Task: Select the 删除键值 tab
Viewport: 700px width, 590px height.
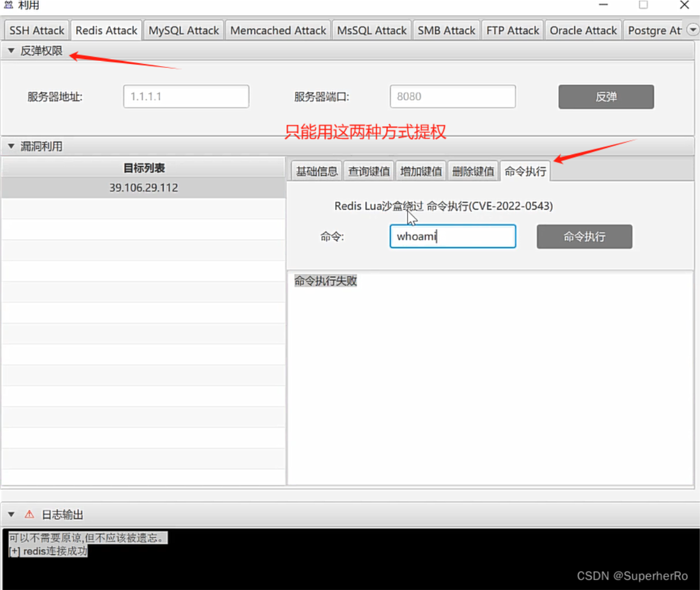Action: (x=473, y=171)
